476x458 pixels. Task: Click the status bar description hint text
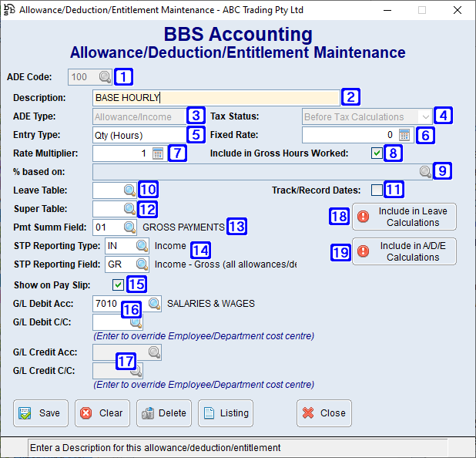pos(155,448)
